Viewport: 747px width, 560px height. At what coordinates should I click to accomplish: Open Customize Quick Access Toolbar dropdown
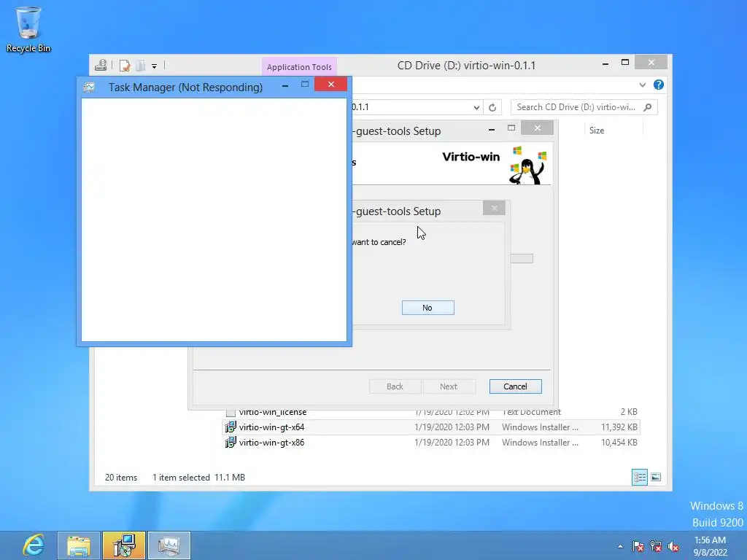155,66
